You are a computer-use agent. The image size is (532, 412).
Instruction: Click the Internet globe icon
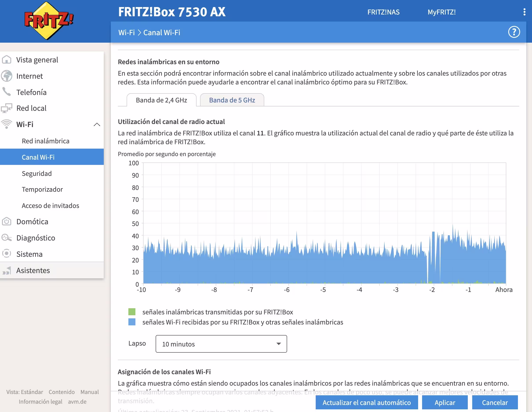[7, 76]
